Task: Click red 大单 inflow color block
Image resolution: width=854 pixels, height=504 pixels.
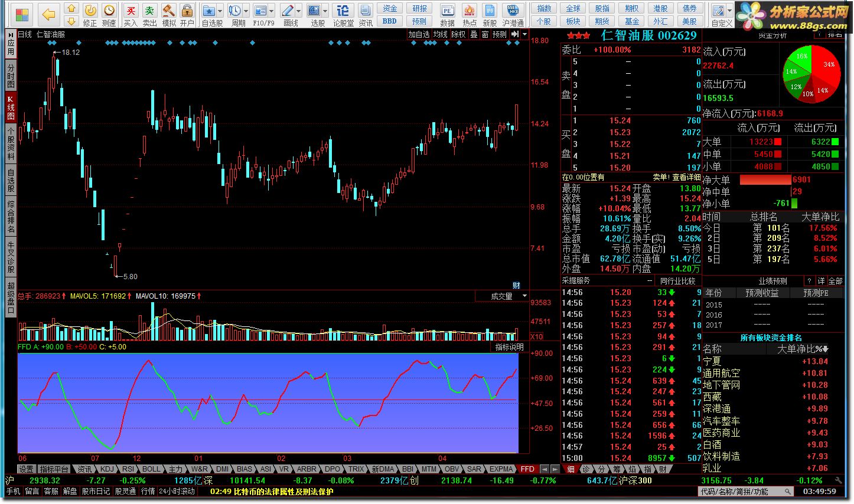Action: [x=778, y=142]
